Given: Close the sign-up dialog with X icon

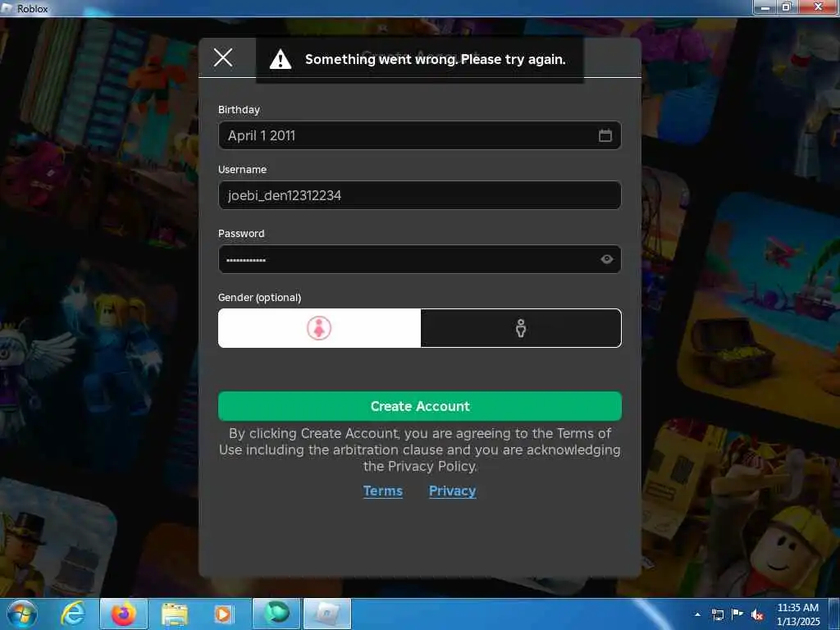Looking at the screenshot, I should pos(223,57).
